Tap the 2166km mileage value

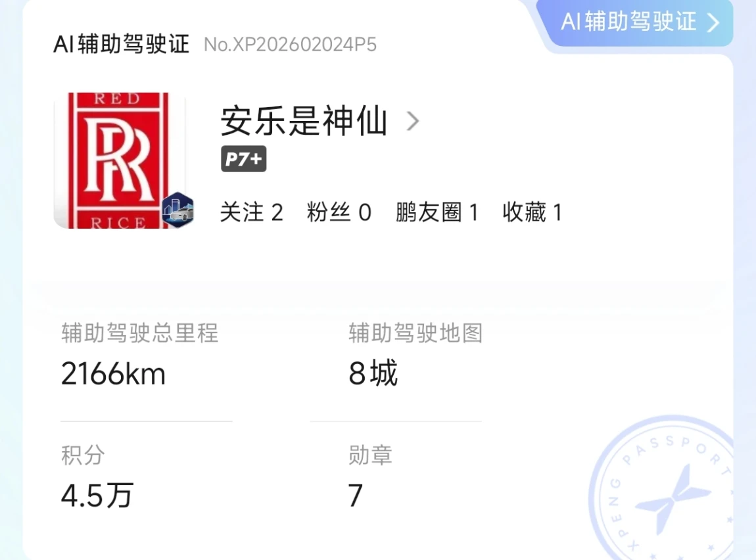pos(113,374)
